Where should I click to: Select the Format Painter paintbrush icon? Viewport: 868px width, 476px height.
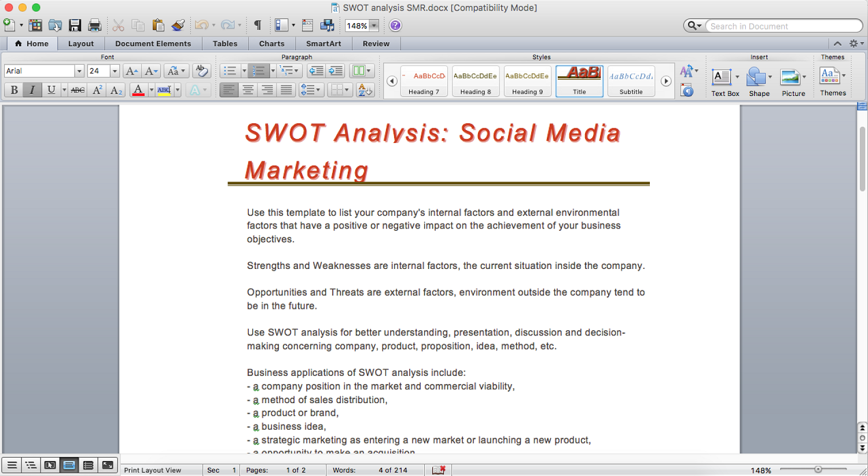point(178,25)
